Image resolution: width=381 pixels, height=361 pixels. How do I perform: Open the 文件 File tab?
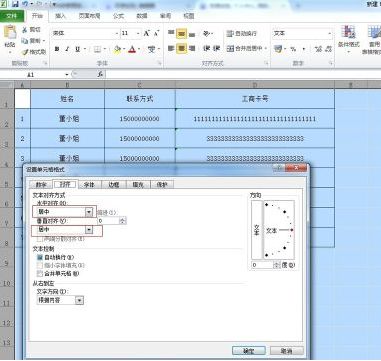tap(12, 16)
